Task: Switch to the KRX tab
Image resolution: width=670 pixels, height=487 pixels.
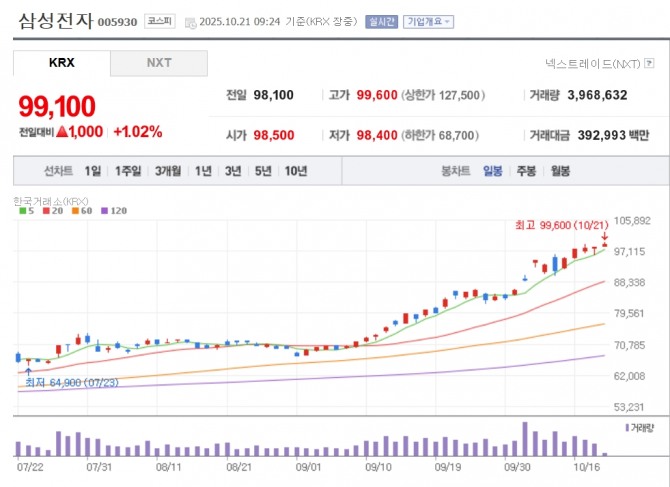Action: pyautogui.click(x=61, y=63)
